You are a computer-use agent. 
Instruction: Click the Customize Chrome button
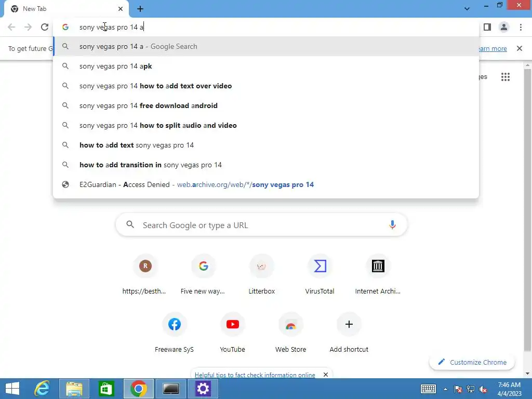coord(472,362)
